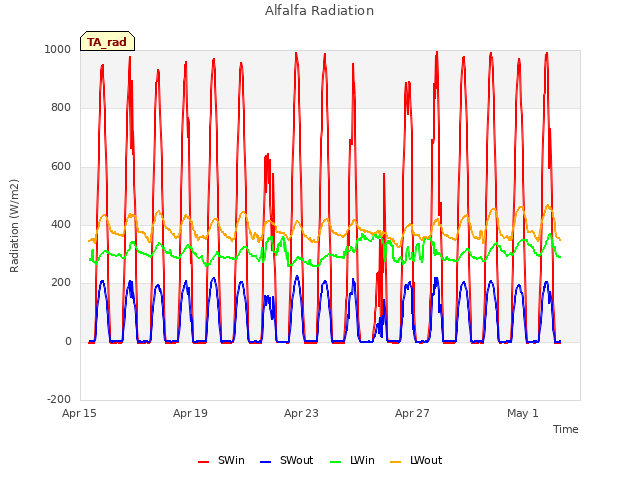
Task: Click the Apr 23 tick label
Action: pos(301,413)
